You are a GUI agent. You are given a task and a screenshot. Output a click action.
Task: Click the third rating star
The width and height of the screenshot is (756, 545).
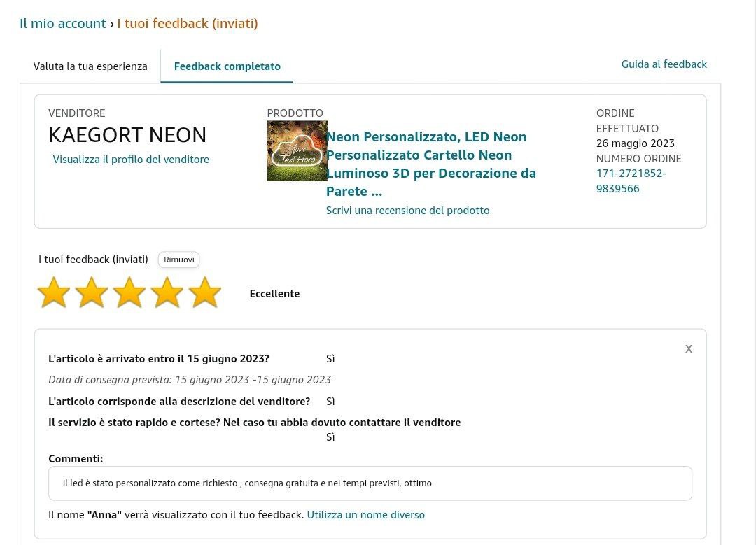129,292
